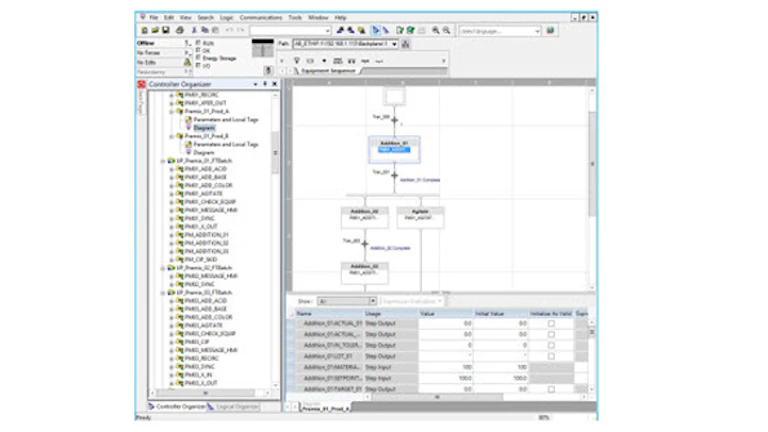Collapse the Premix_01_Prod_B tree node
The height and width of the screenshot is (432, 768).
click(171, 136)
